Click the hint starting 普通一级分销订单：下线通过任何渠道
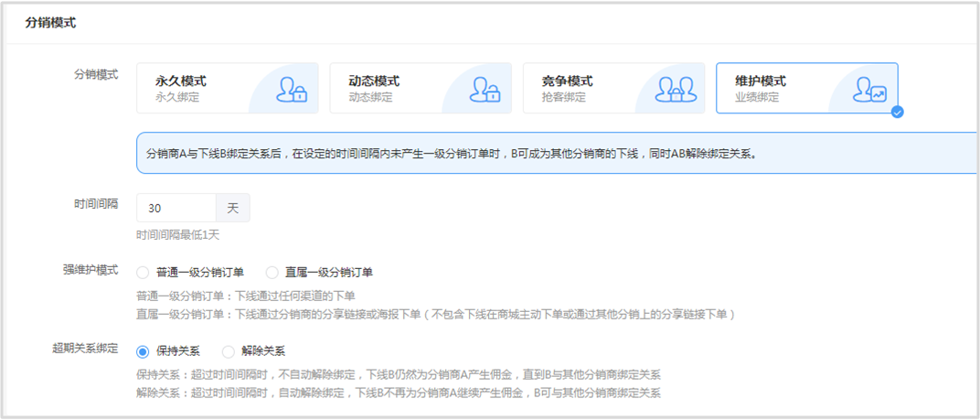The width and height of the screenshot is (980, 420). (246, 296)
